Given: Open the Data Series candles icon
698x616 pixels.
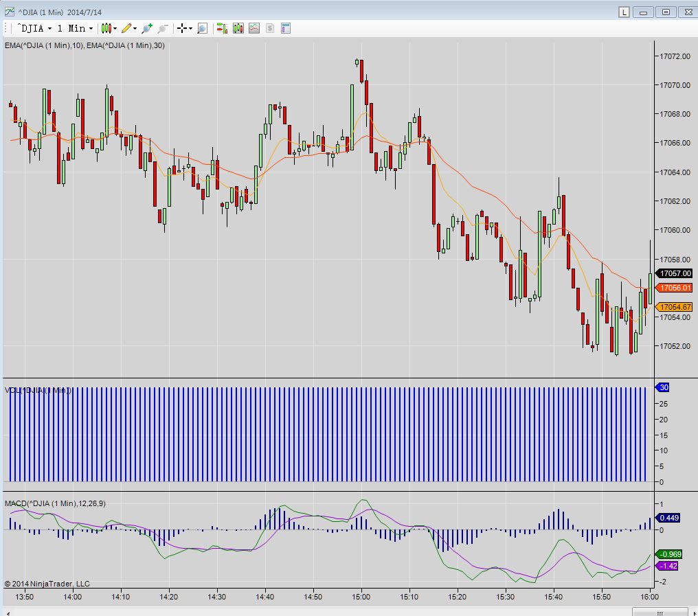Looking at the screenshot, I should (x=238, y=28).
